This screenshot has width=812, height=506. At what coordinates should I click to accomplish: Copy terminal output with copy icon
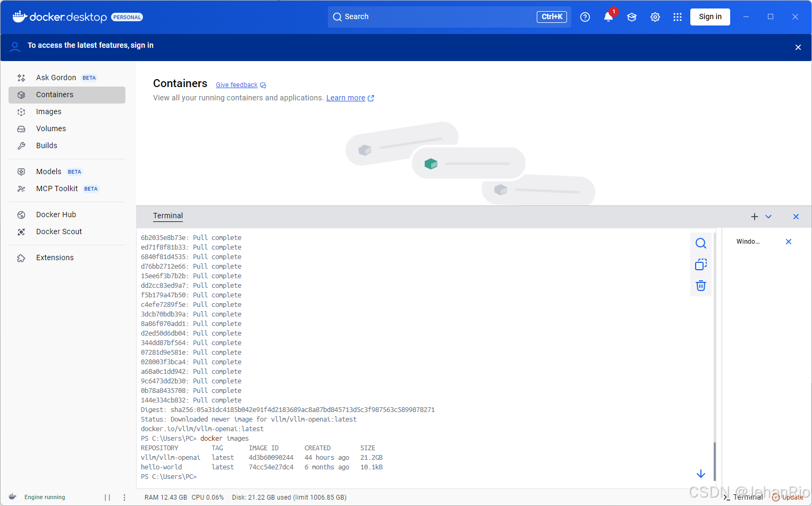(x=701, y=264)
